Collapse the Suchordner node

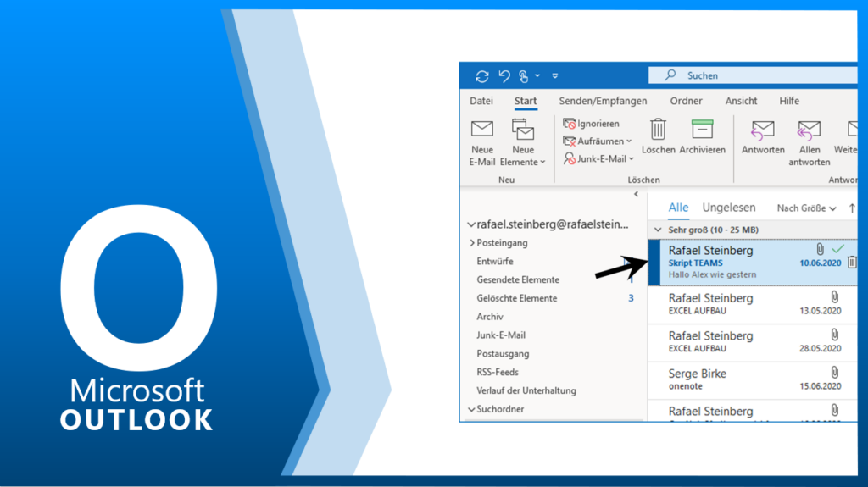[471, 410]
